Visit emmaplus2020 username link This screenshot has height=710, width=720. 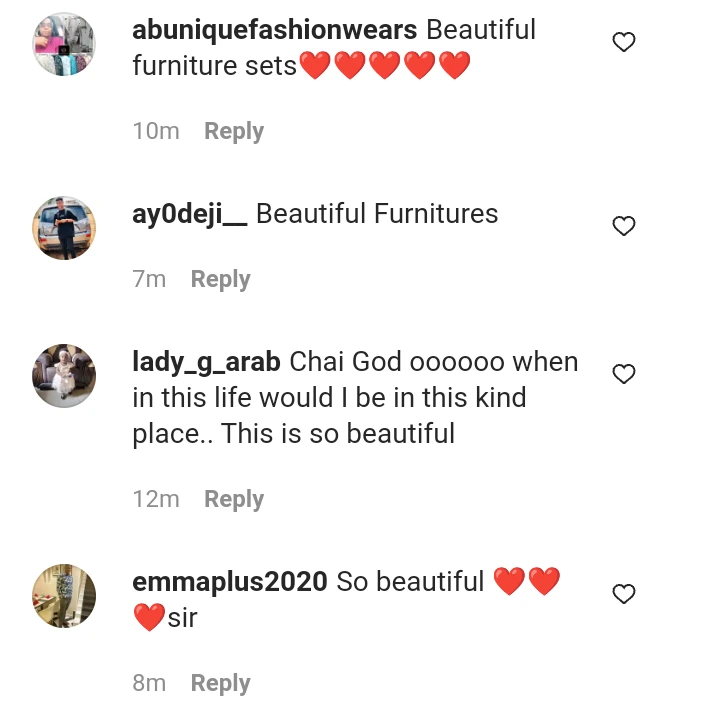229,582
